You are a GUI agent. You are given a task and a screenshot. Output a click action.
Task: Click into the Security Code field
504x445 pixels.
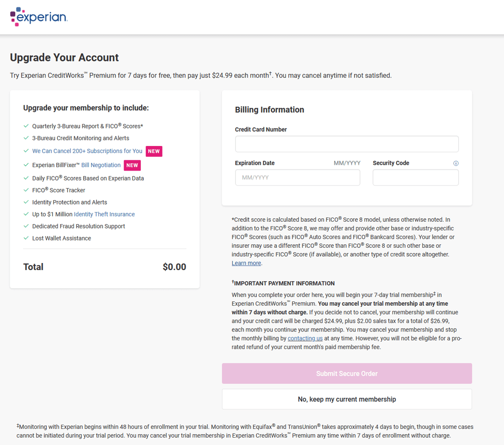(x=415, y=178)
